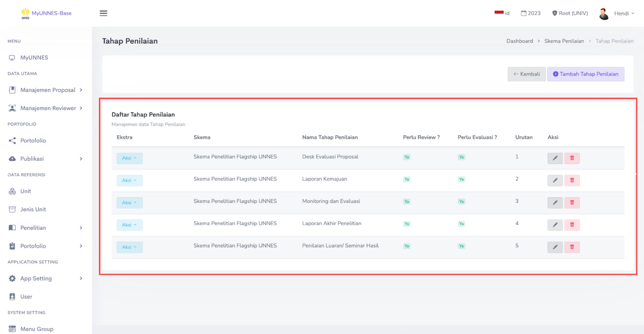Click the user avatar picture
This screenshot has width=644, height=334.
click(x=604, y=13)
